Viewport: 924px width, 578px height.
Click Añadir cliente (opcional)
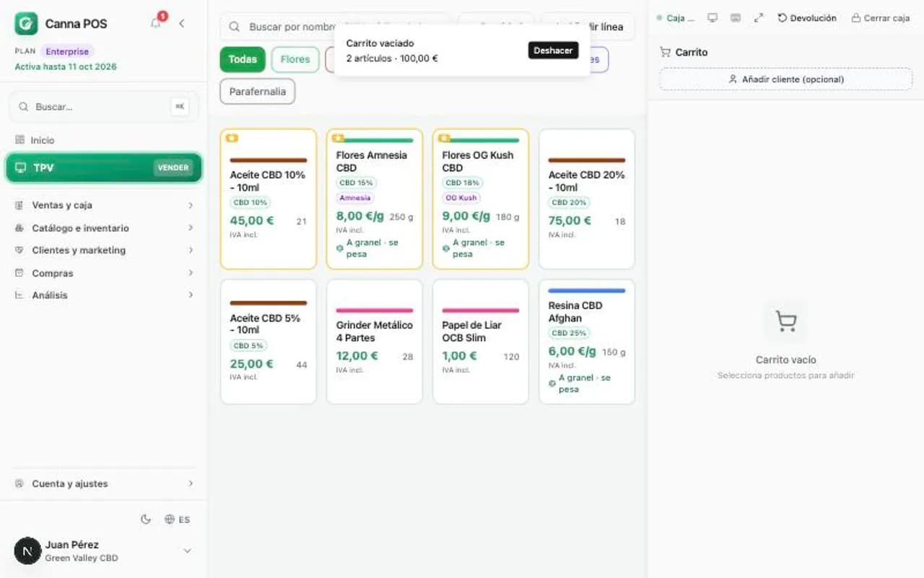coord(785,79)
